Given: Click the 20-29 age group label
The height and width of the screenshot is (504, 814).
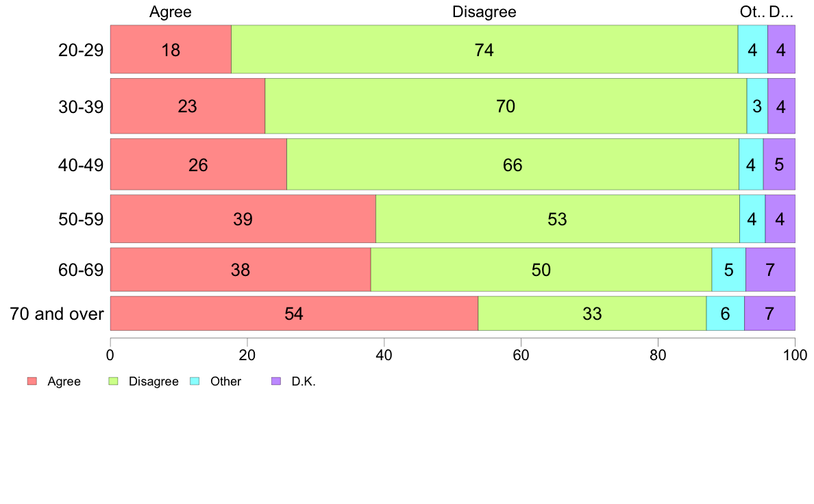Looking at the screenshot, I should coord(81,50).
